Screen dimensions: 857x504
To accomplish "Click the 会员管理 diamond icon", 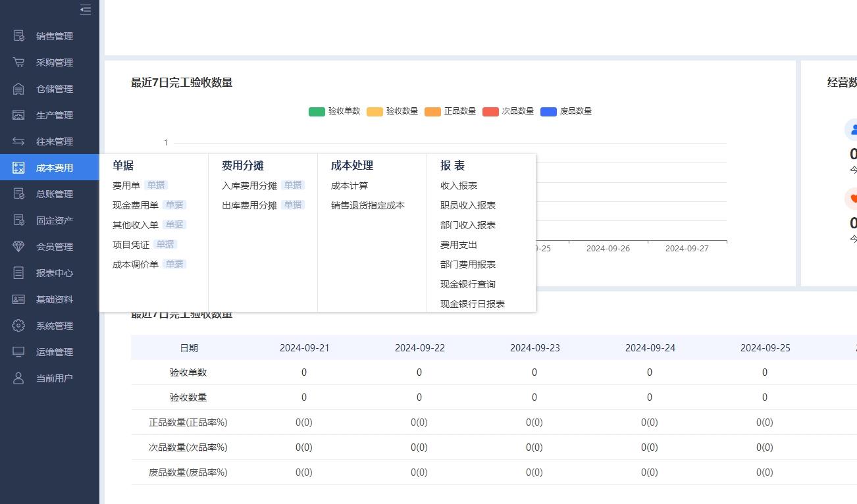I will pos(18,247).
